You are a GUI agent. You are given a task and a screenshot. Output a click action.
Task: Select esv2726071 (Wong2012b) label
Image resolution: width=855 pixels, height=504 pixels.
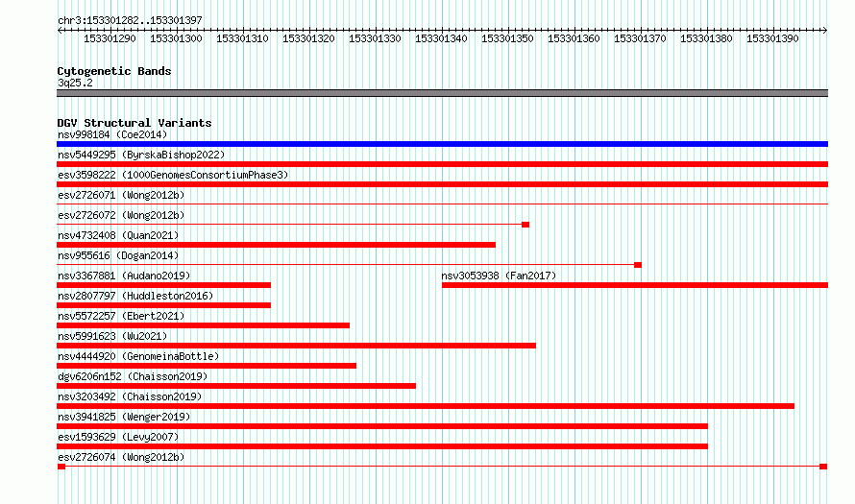tap(121, 195)
